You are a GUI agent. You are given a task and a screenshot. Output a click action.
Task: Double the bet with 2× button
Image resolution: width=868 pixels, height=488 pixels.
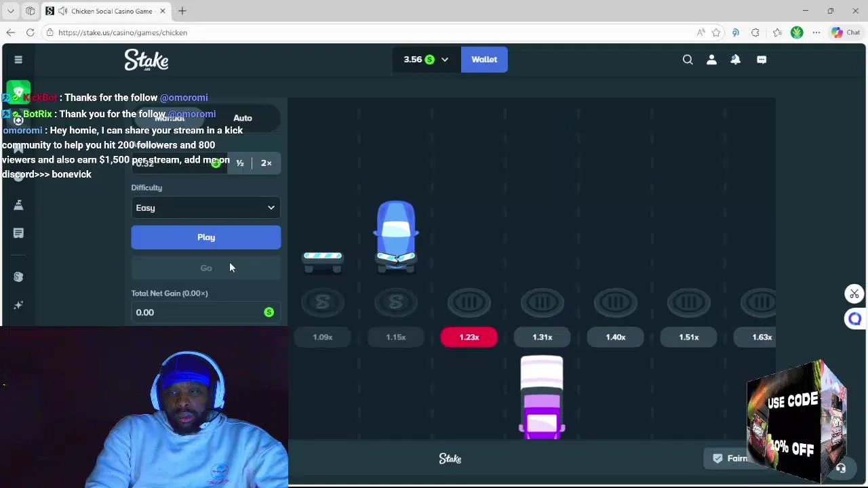(x=267, y=163)
